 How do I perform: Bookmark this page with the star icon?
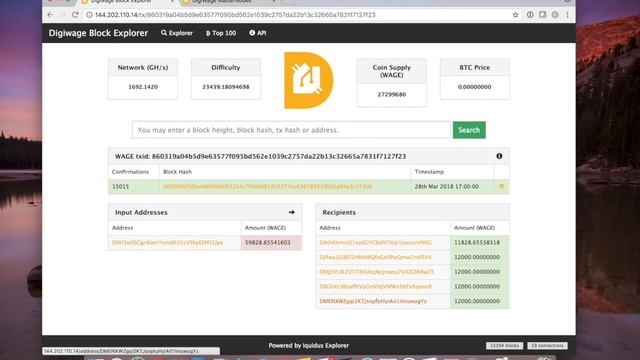click(x=516, y=15)
